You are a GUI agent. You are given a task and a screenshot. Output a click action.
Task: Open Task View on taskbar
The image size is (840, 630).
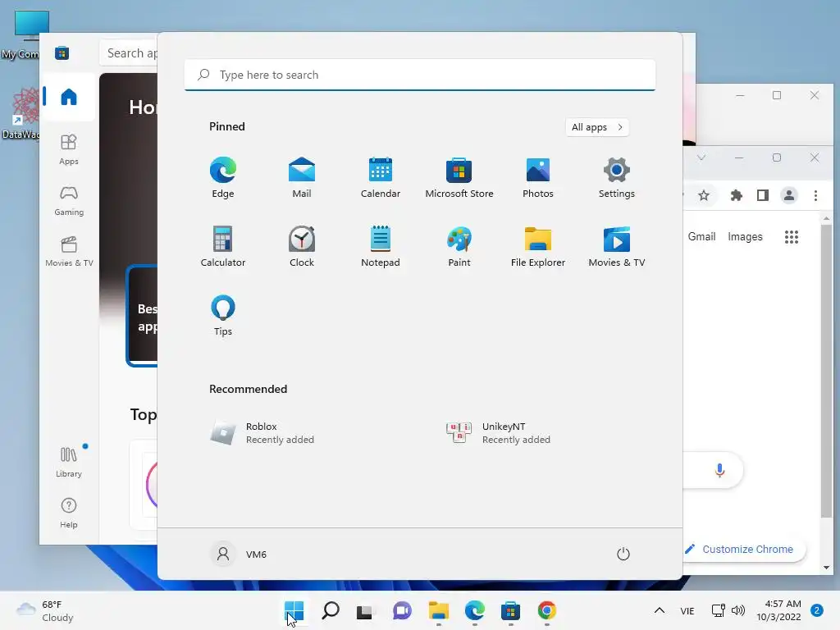366,610
